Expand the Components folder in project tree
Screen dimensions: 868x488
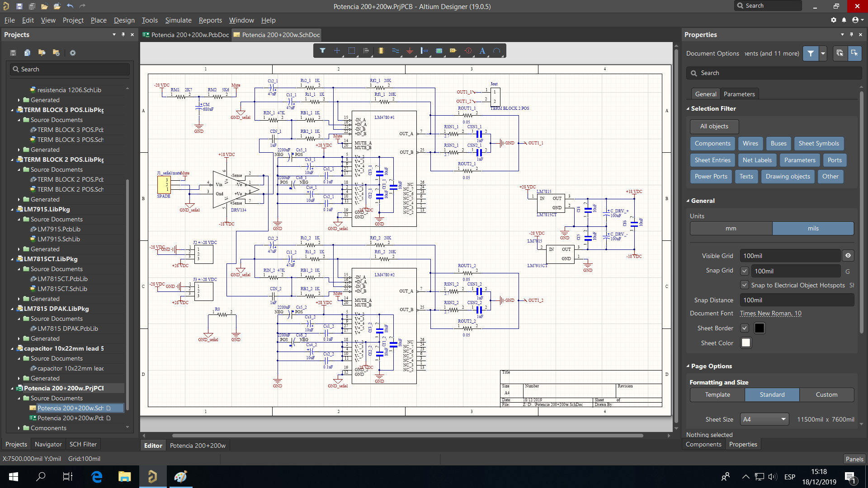point(19,428)
